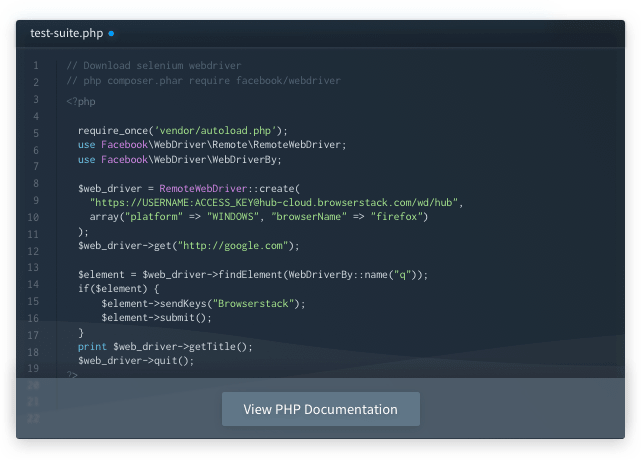Click line number 1 in the gutter

(36, 65)
